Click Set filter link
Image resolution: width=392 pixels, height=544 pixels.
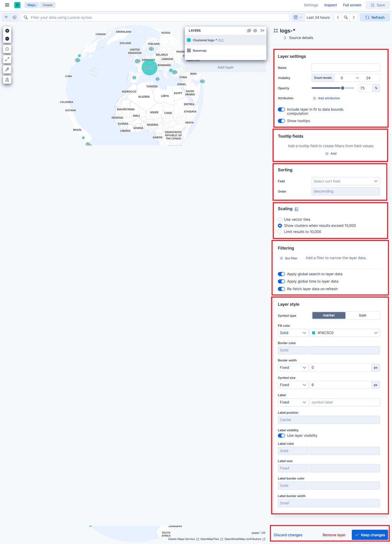[x=289, y=258]
